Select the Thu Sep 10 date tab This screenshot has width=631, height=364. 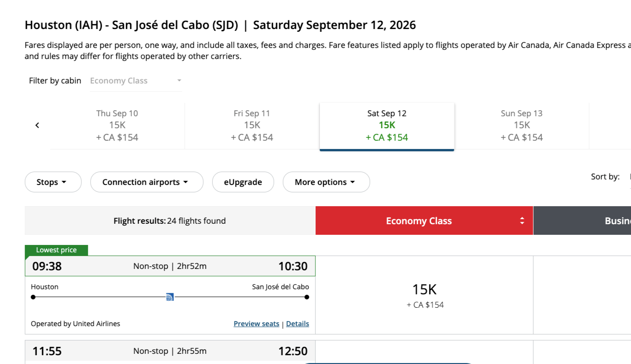coord(117,125)
